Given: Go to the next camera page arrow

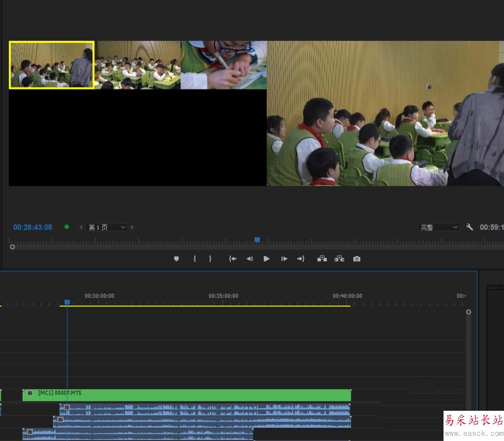Looking at the screenshot, I should (x=132, y=227).
